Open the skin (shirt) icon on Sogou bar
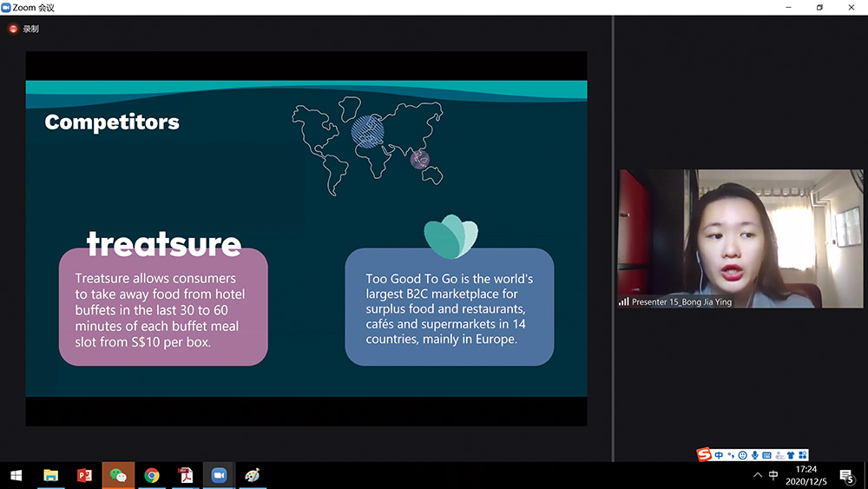The height and width of the screenshot is (489, 868). [x=791, y=455]
